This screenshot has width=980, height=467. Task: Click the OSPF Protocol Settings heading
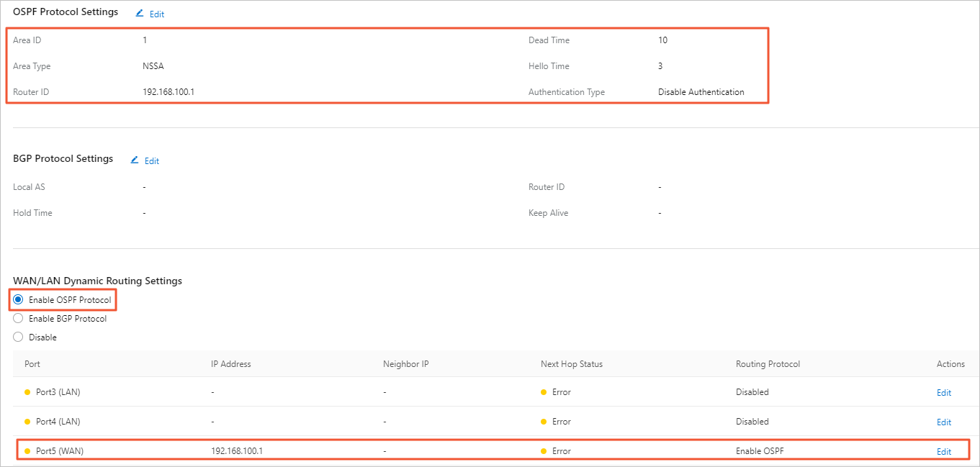point(66,12)
